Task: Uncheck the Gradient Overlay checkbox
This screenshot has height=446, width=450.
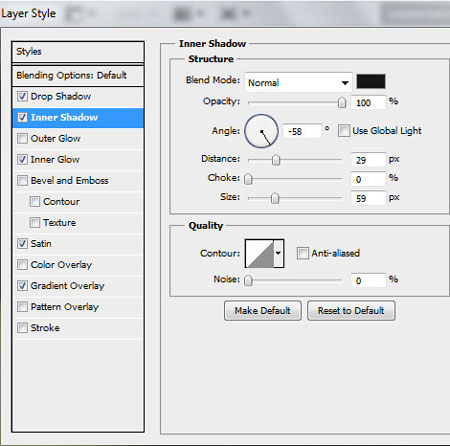Action: coord(22,286)
